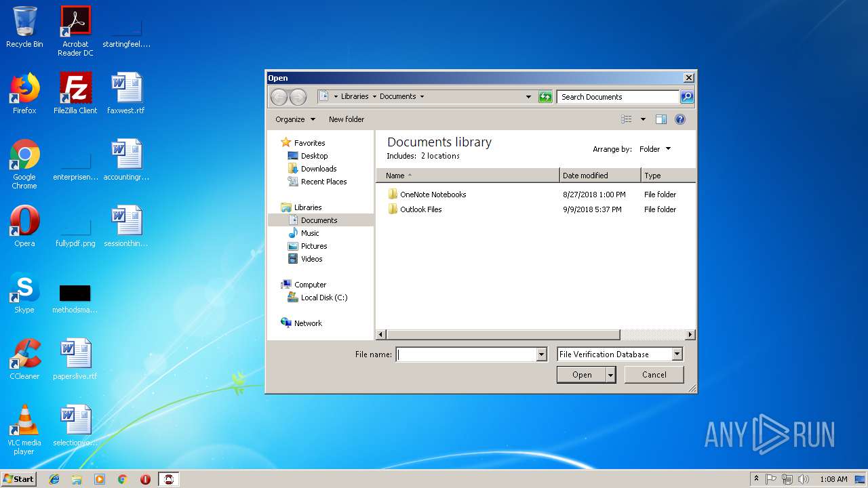Sort by Date modified column header
868x488 pixels.
pos(585,176)
